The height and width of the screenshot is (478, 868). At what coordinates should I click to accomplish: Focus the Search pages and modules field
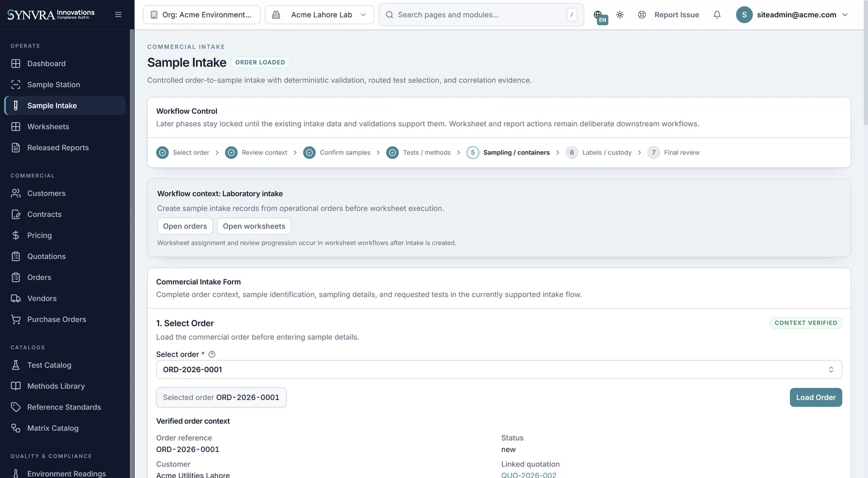pos(481,15)
